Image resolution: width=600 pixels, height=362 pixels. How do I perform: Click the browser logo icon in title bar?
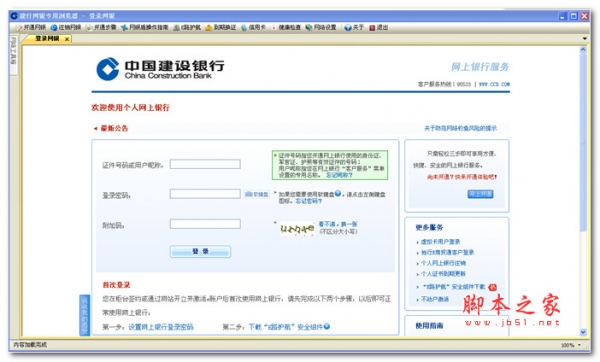coord(14,16)
